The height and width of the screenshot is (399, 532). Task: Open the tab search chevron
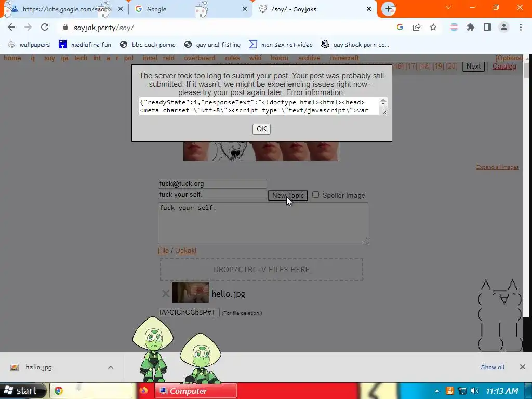pos(448,7)
